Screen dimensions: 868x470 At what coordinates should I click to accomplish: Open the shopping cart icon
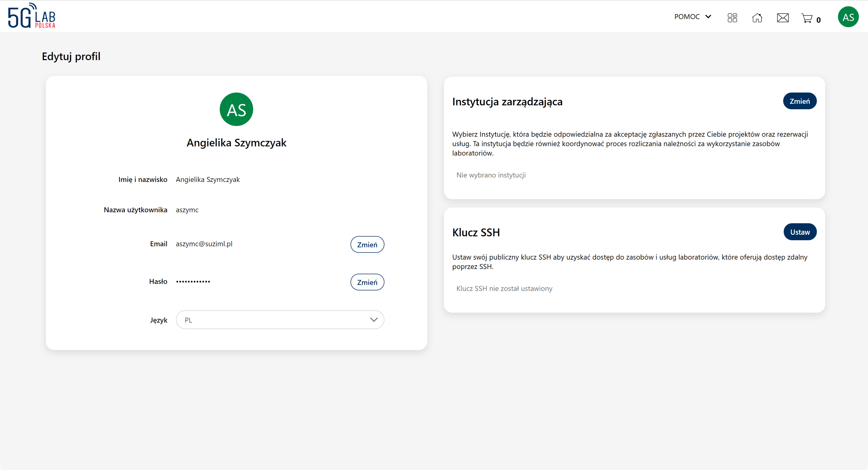[807, 18]
